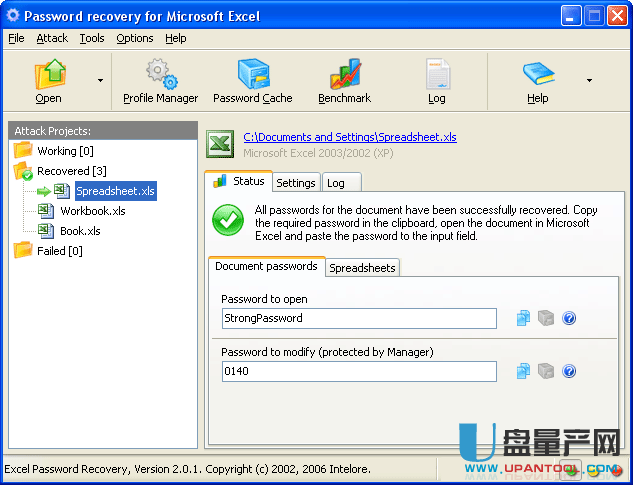Click the Working folder icon
633x485 pixels.
tap(23, 150)
